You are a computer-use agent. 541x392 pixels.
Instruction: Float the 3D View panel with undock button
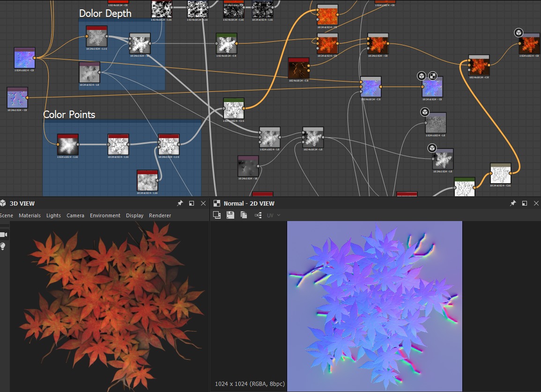192,203
